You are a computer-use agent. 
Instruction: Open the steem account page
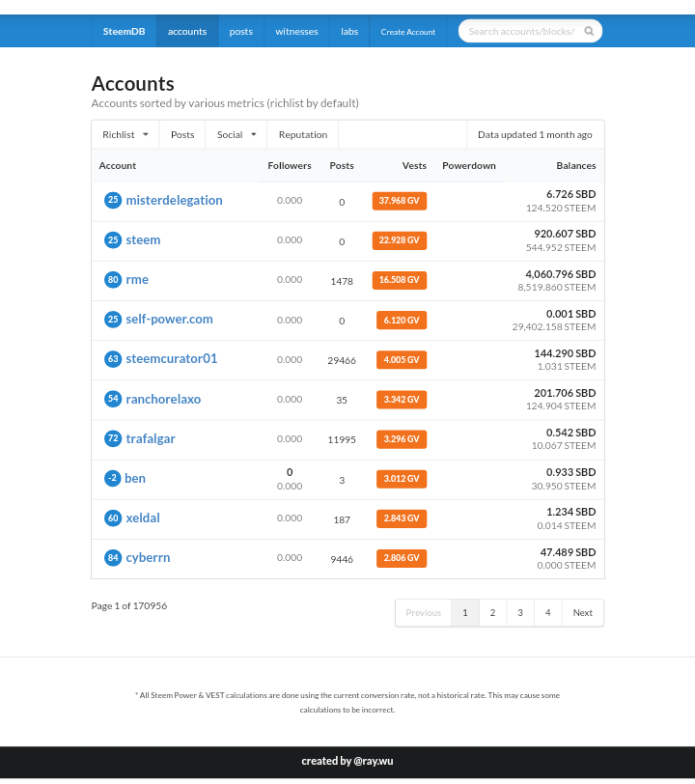click(143, 240)
